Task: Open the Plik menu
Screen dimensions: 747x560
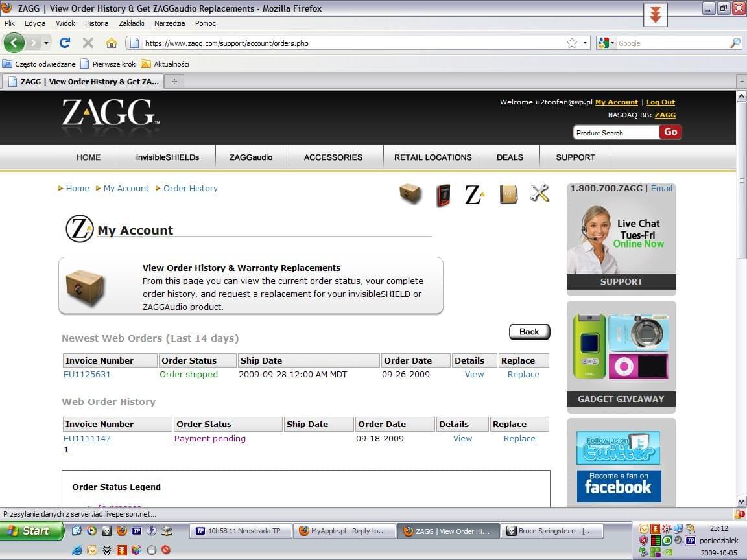Action: click(x=10, y=23)
